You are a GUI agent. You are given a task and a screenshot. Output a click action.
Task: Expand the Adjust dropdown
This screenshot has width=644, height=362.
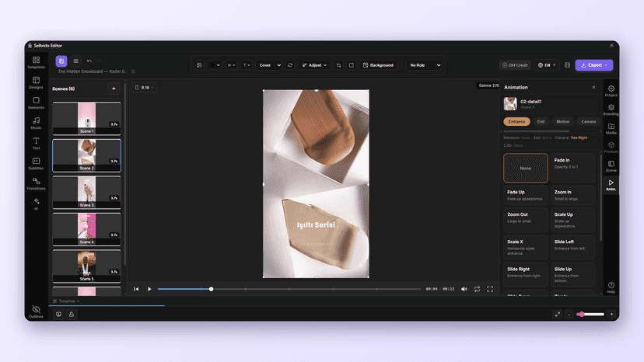point(314,65)
